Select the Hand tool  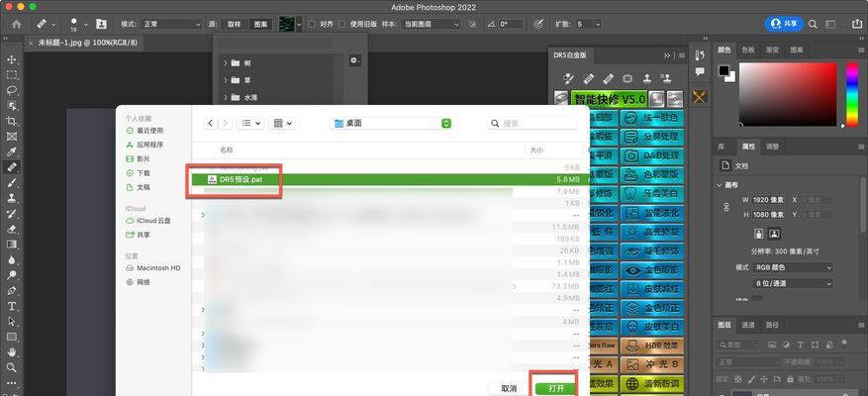tap(12, 352)
